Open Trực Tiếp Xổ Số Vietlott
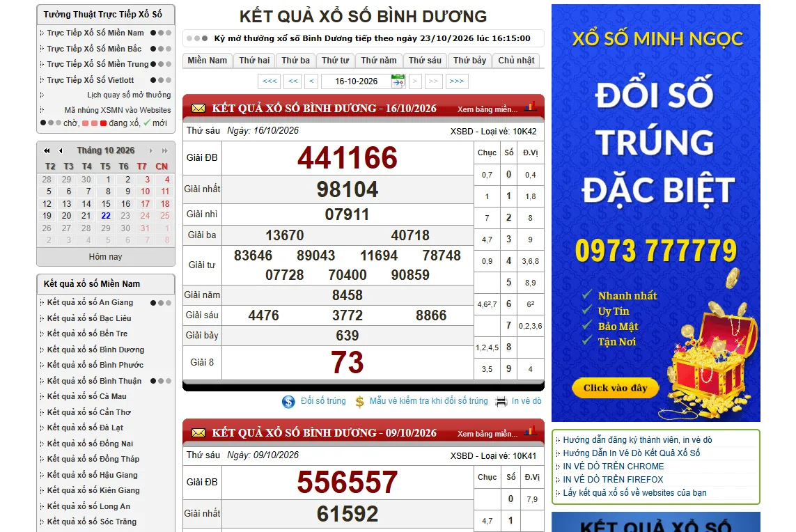 91,80
